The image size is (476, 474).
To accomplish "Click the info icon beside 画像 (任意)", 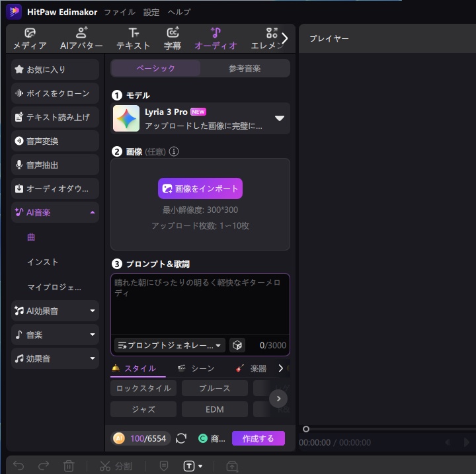I will coord(174,151).
